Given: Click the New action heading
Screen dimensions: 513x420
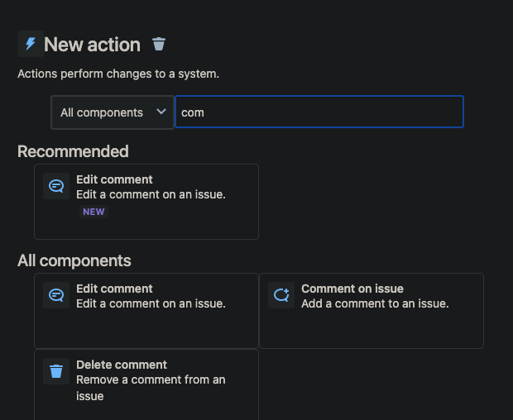Looking at the screenshot, I should pyautogui.click(x=92, y=45).
